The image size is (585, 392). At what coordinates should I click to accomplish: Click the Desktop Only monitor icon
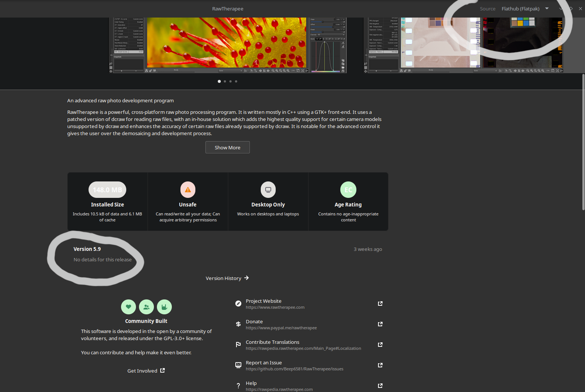pos(268,190)
